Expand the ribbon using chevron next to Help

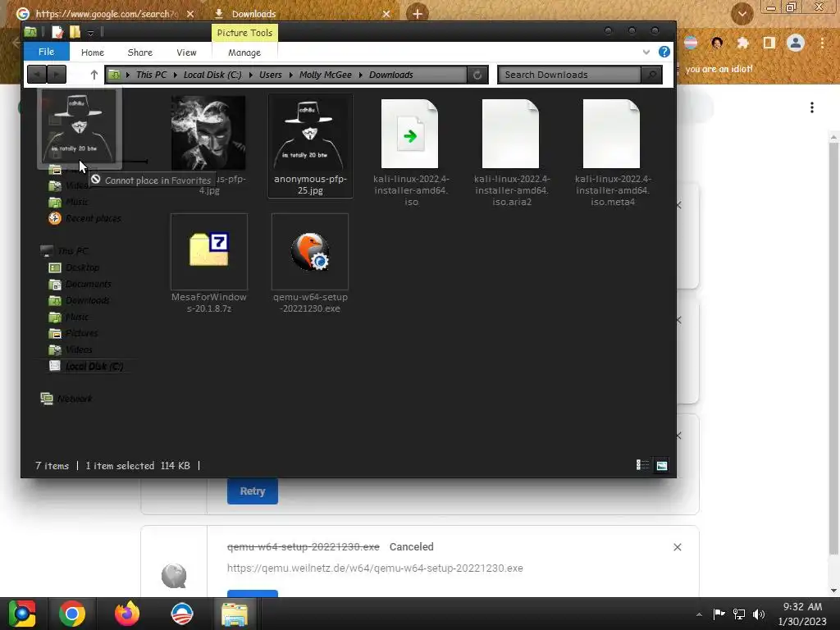[646, 52]
